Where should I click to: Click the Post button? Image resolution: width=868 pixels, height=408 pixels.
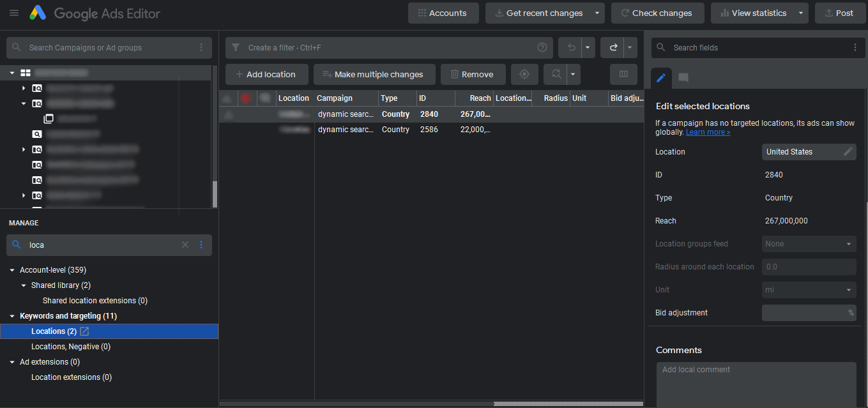coord(840,13)
